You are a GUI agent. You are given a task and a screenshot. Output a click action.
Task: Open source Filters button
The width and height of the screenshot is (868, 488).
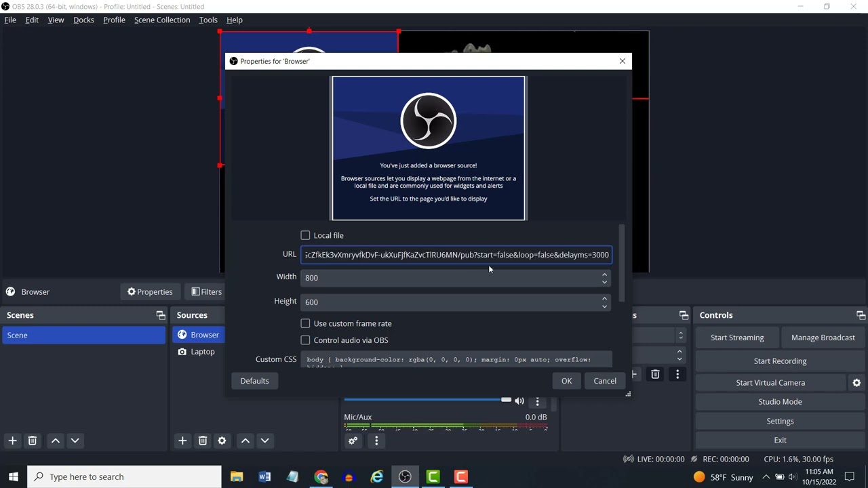click(x=207, y=291)
